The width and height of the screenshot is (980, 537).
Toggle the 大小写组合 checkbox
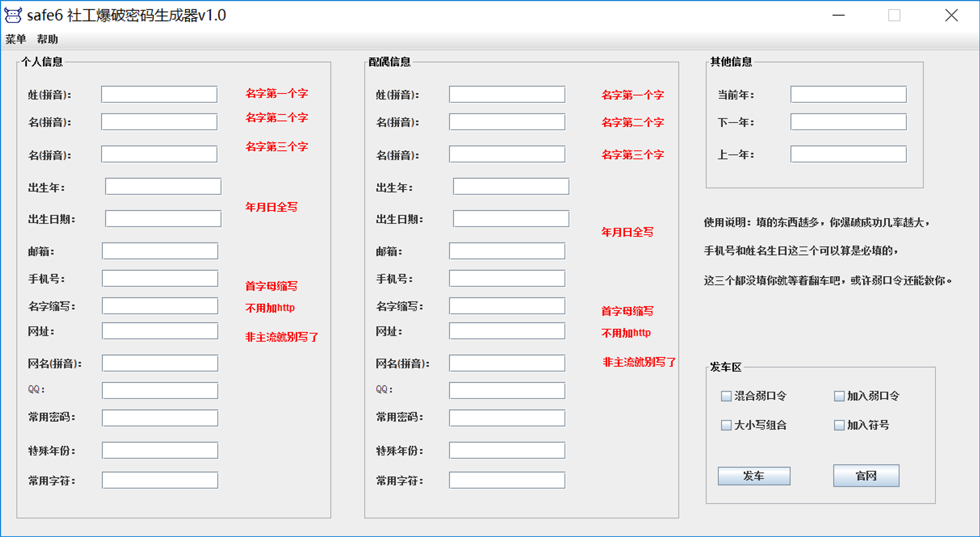726,425
